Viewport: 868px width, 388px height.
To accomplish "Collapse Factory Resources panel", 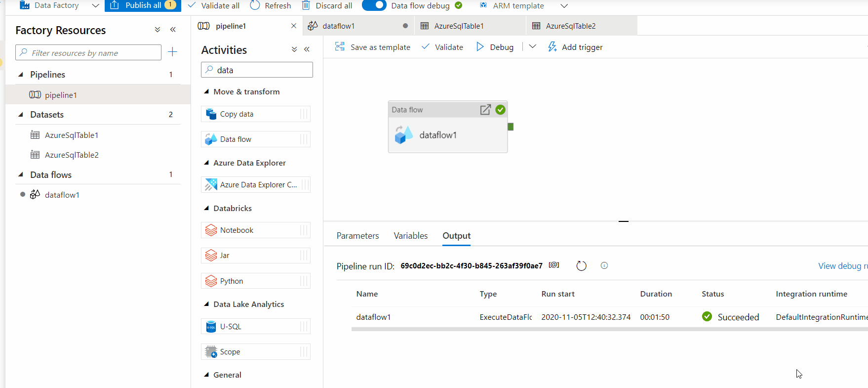I will click(x=173, y=30).
